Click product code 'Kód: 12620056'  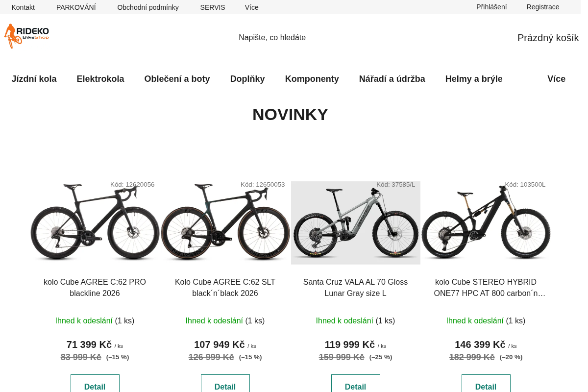[x=132, y=185]
